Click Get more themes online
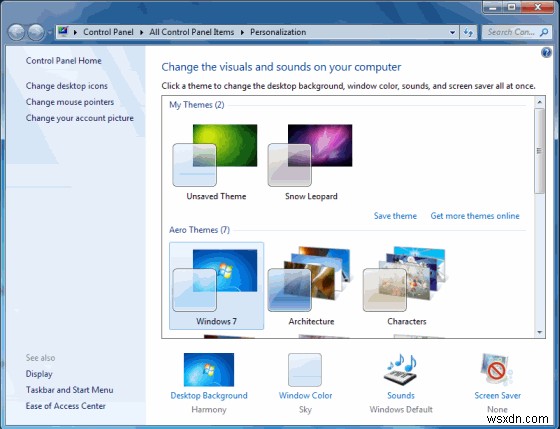The height and width of the screenshot is (429, 560). [x=475, y=216]
